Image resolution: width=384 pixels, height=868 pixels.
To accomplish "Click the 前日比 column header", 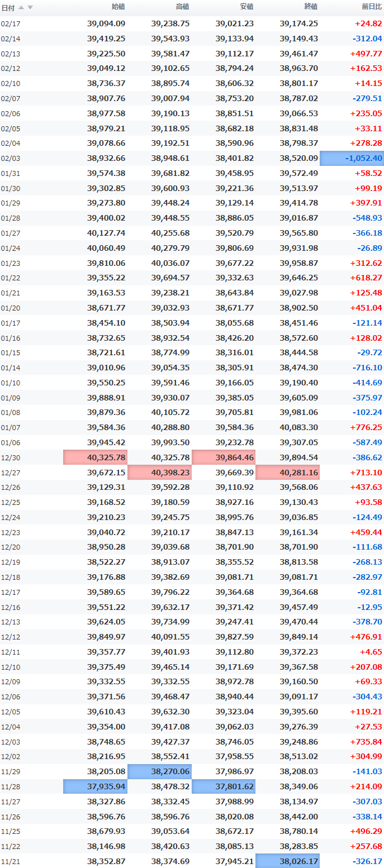I will click(372, 7).
